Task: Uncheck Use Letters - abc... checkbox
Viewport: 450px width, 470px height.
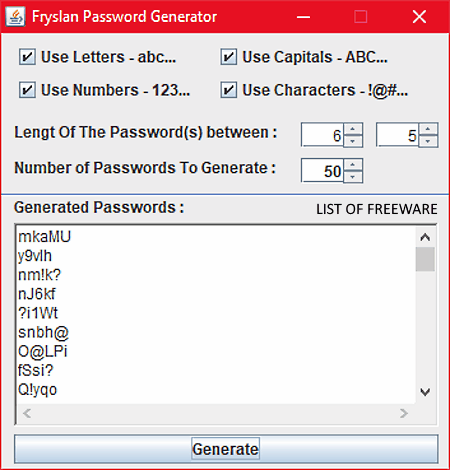Action: click(27, 57)
